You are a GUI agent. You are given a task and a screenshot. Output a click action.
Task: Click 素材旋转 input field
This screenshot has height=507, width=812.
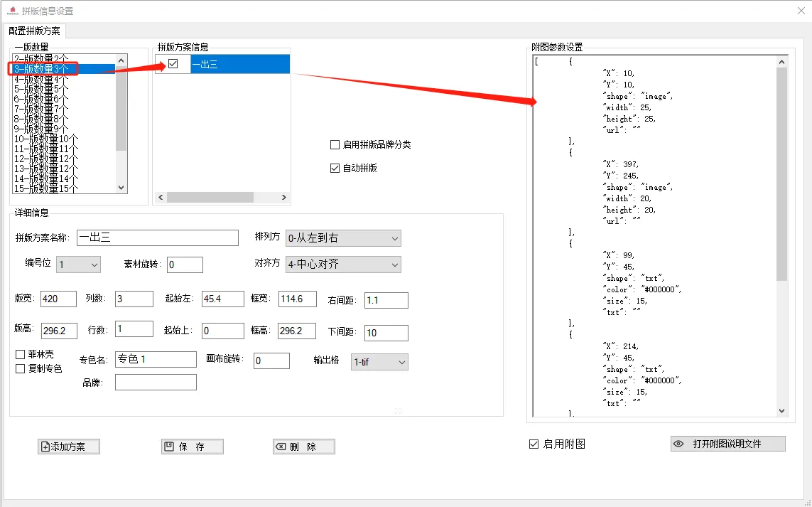click(x=185, y=265)
